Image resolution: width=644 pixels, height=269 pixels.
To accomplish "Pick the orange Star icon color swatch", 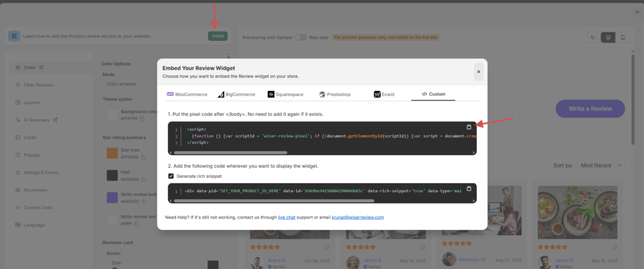I will point(112,153).
